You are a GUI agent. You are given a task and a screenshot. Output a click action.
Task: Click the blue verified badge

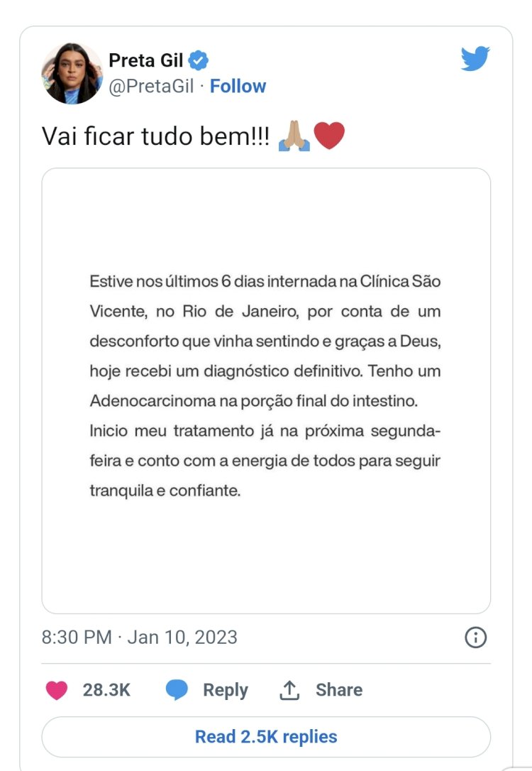click(x=199, y=60)
